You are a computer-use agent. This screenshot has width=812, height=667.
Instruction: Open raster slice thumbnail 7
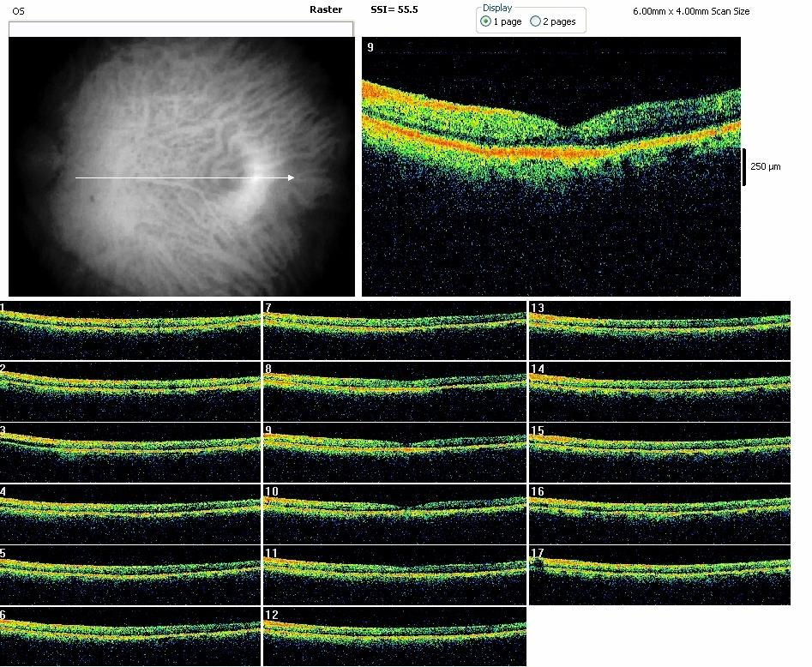coord(394,330)
